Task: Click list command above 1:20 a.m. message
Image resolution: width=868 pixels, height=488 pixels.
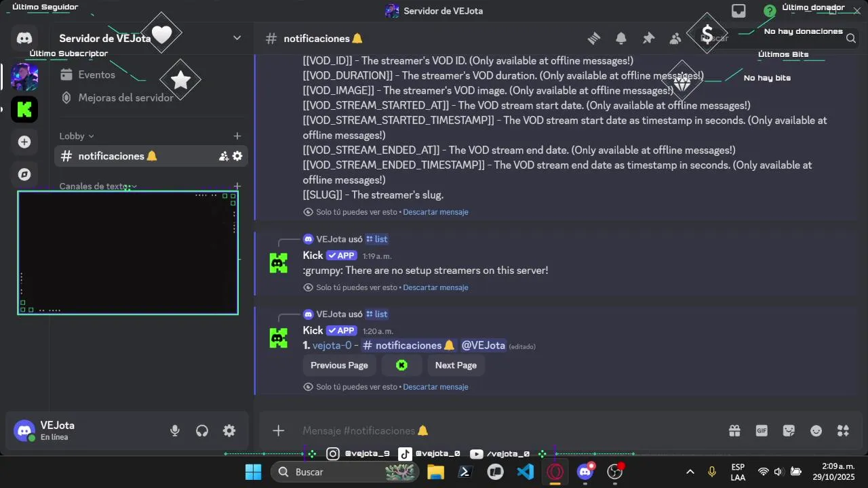Action: point(377,314)
